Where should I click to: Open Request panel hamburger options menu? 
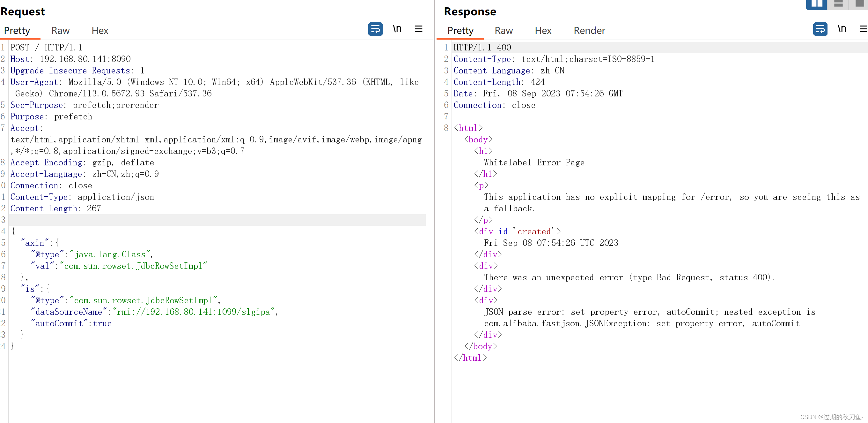click(x=418, y=29)
